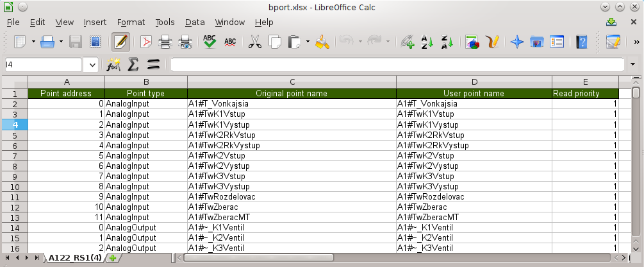Open the Function Wizard
Screen dimensions: 644x267
tap(113, 65)
